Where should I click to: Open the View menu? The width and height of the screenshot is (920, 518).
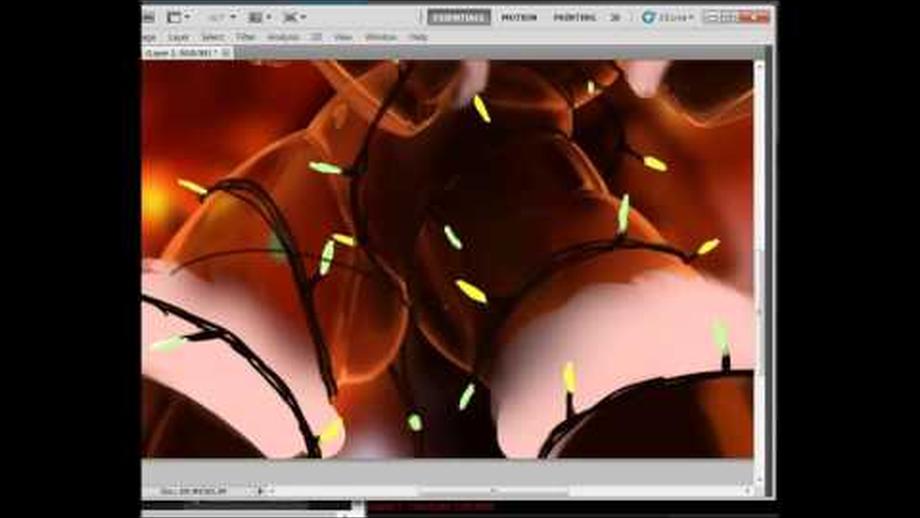pyautogui.click(x=343, y=37)
